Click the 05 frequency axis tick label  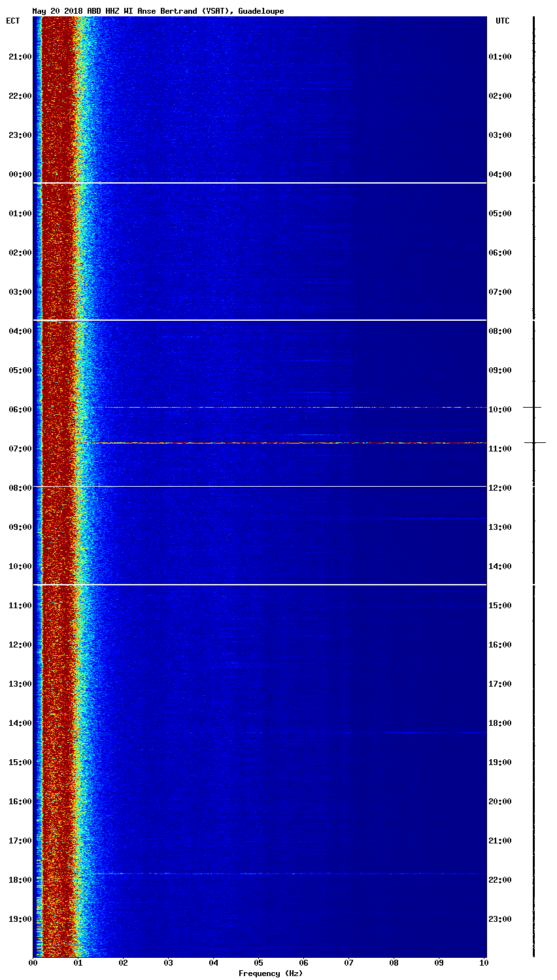(259, 963)
